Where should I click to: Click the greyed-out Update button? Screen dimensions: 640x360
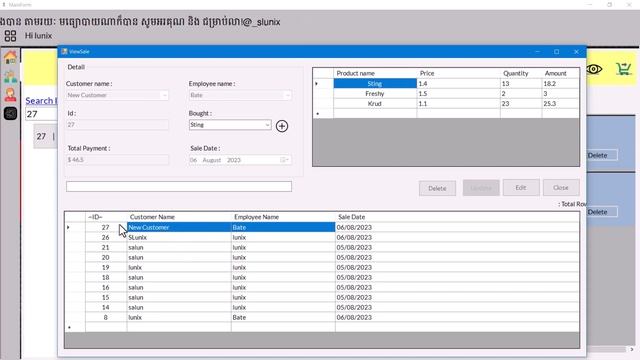click(481, 188)
